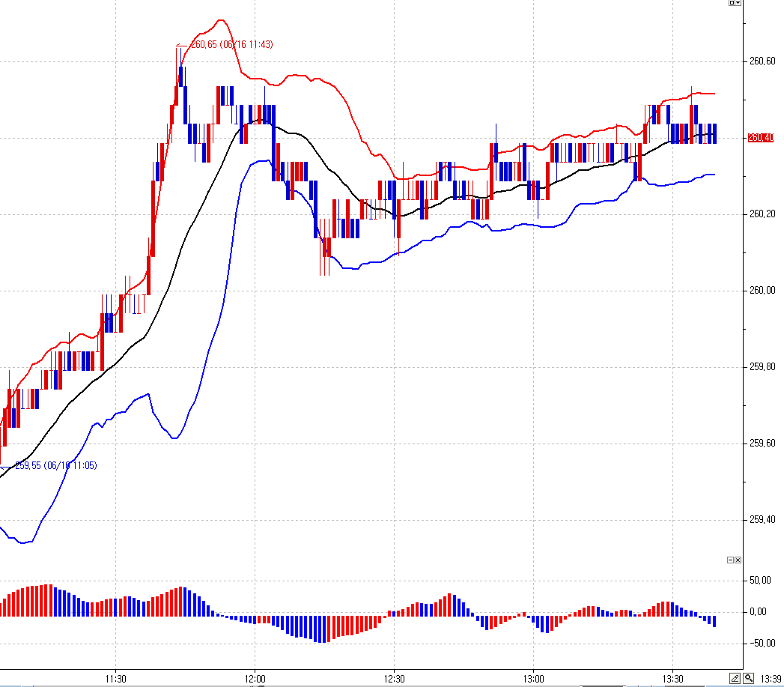Click the 11:30 time axis label
The height and width of the screenshot is (687, 784).
[115, 679]
